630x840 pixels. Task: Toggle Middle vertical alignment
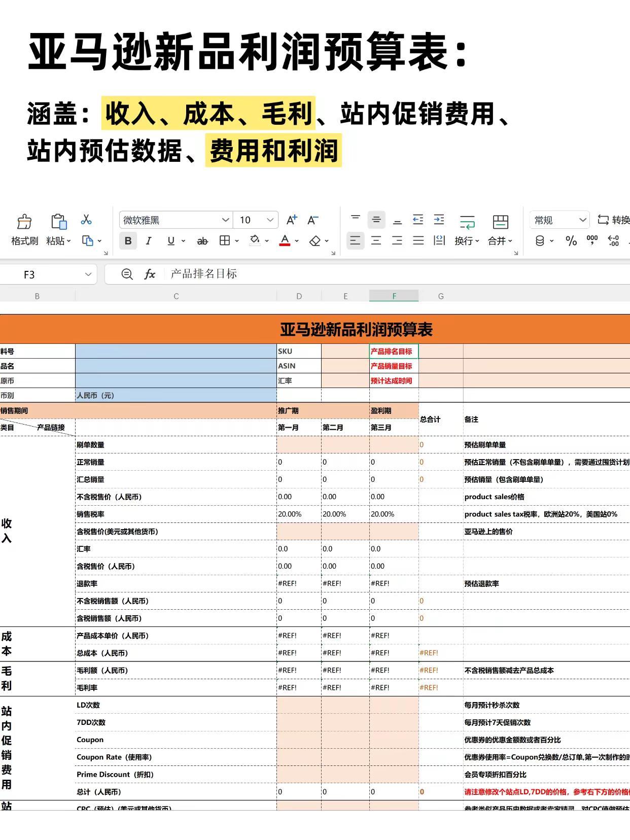click(x=376, y=220)
